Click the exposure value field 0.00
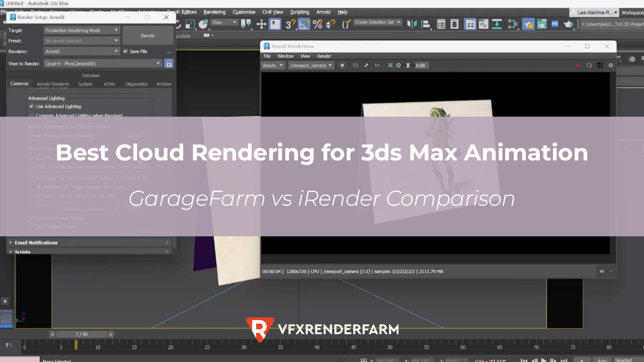This screenshot has width=644, height=362. pyautogui.click(x=422, y=65)
